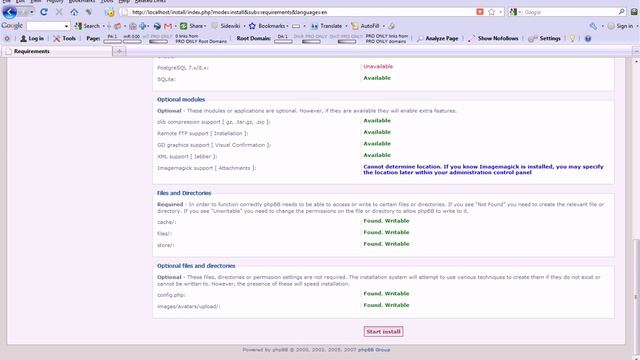Open Google toolbar wrench options
640x360 pixels.
coord(593,26)
